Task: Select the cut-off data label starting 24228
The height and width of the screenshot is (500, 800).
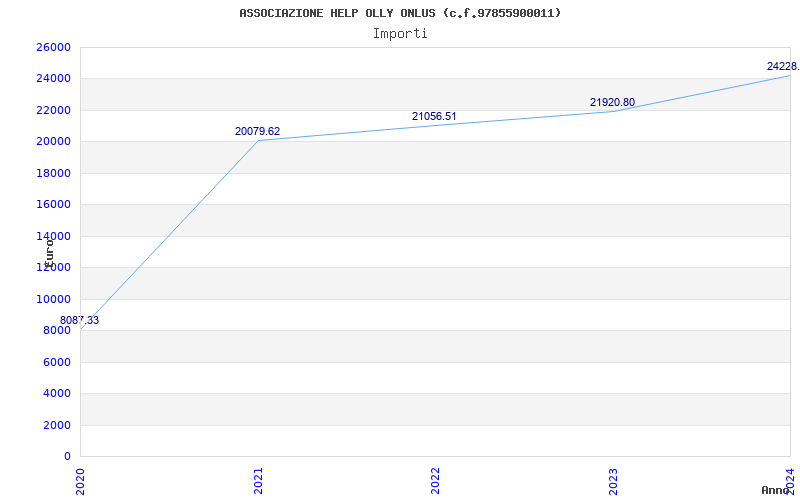Action: [783, 66]
